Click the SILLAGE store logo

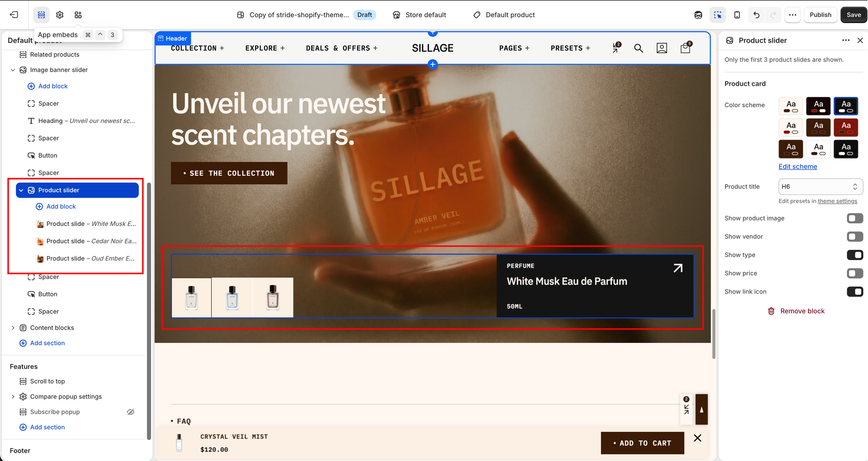pyautogui.click(x=433, y=48)
